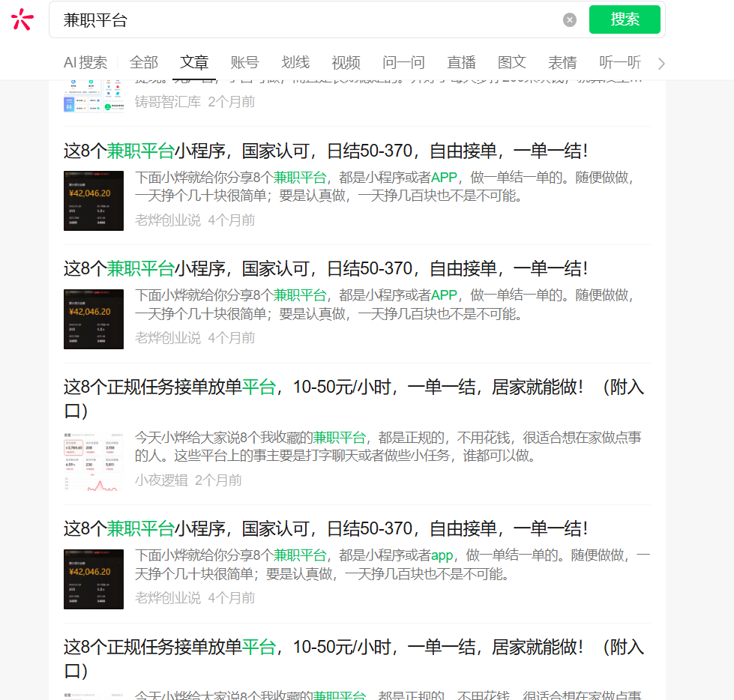The height and width of the screenshot is (700, 734).
Task: Switch to the 全部 tab
Action: tap(144, 62)
